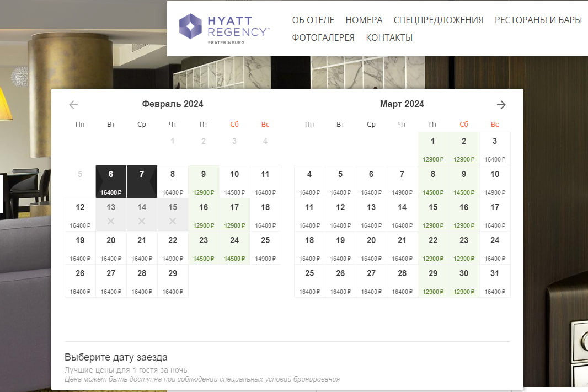Open РЕСТОРАНЫ И БАРЫ page
The image size is (588, 392).
[x=538, y=20]
